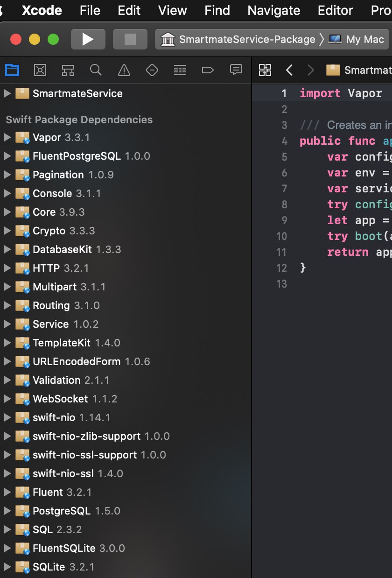Go forward with the editor forward chevron
This screenshot has width=392, height=578.
pos(311,70)
